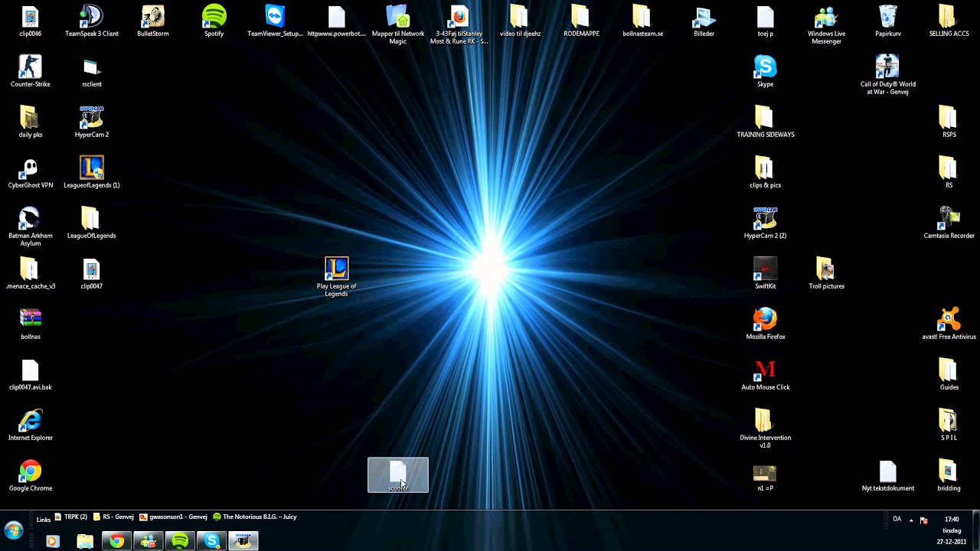Select the Divine Intervention v1.0 folder
Image resolution: width=980 pixels, height=551 pixels.
pos(766,429)
